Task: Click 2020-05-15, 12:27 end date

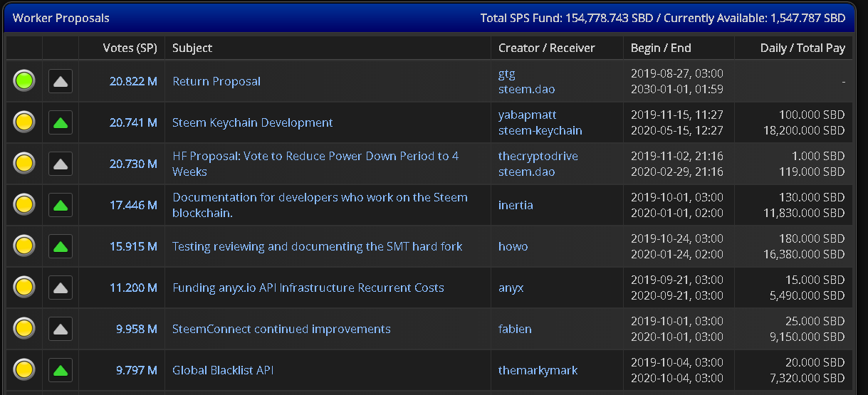Action: [677, 130]
